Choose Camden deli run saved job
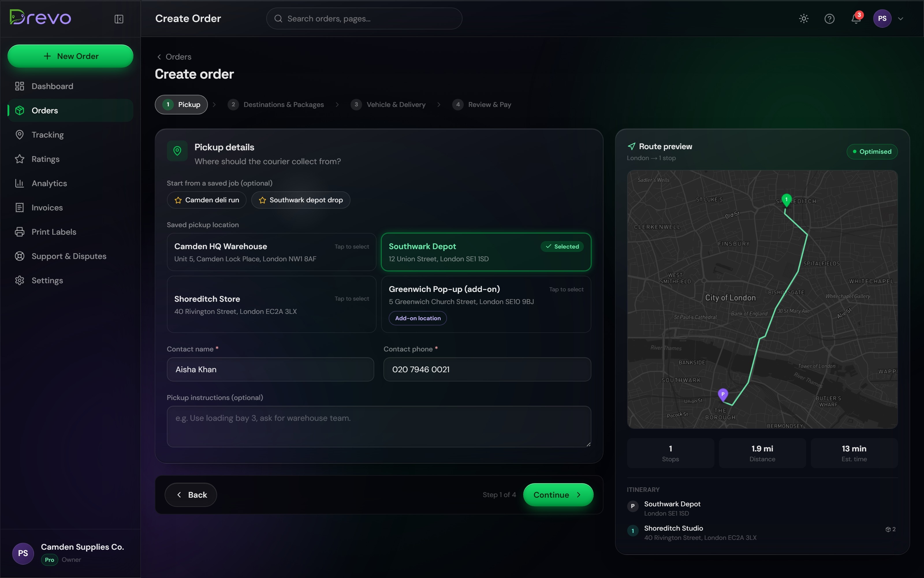The image size is (924, 578). [x=206, y=200]
